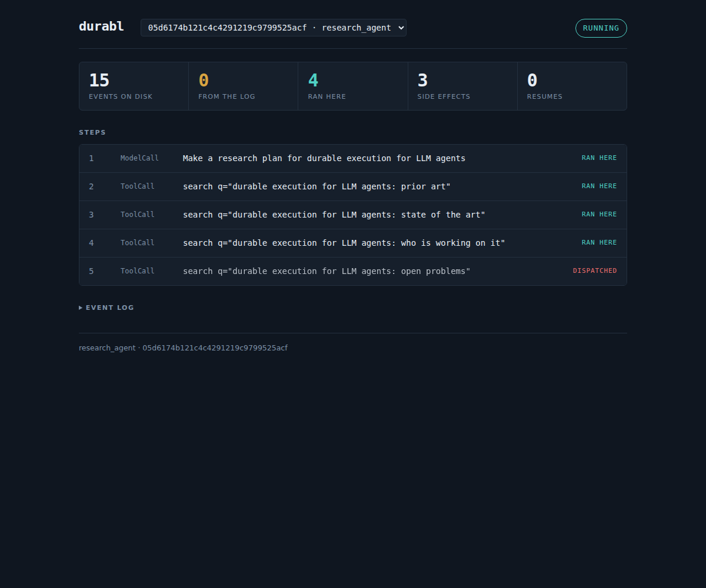Viewport: 706px width, 588px height.
Task: Click the Ran Here stat card
Action: coord(353,86)
